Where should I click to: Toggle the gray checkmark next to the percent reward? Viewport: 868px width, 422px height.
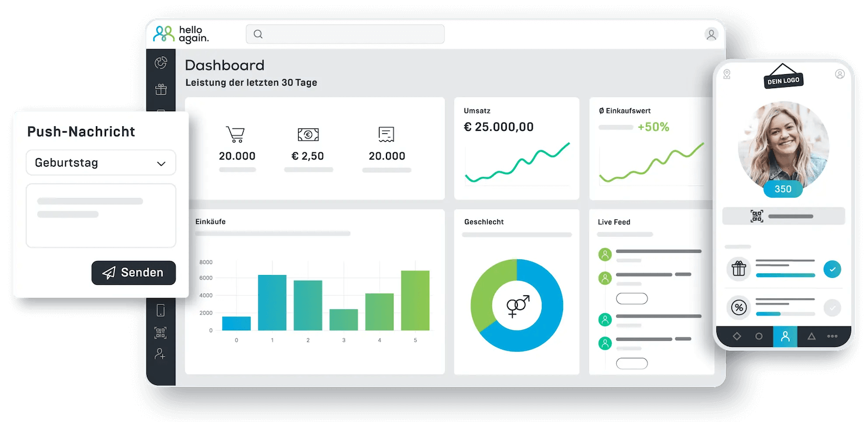pyautogui.click(x=832, y=307)
